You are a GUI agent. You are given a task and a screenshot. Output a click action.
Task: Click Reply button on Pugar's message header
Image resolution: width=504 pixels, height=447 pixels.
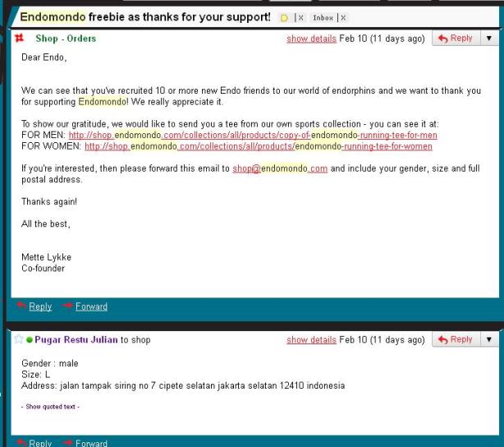(x=456, y=339)
